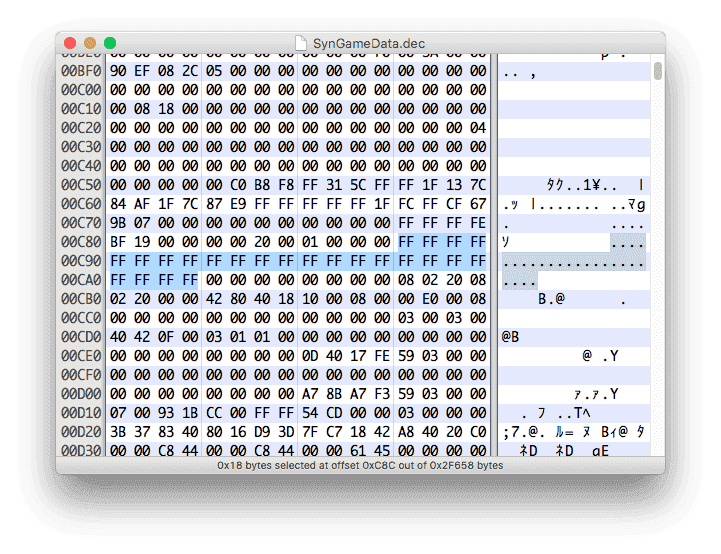
Task: Select offset label 00C10
Action: (x=81, y=109)
